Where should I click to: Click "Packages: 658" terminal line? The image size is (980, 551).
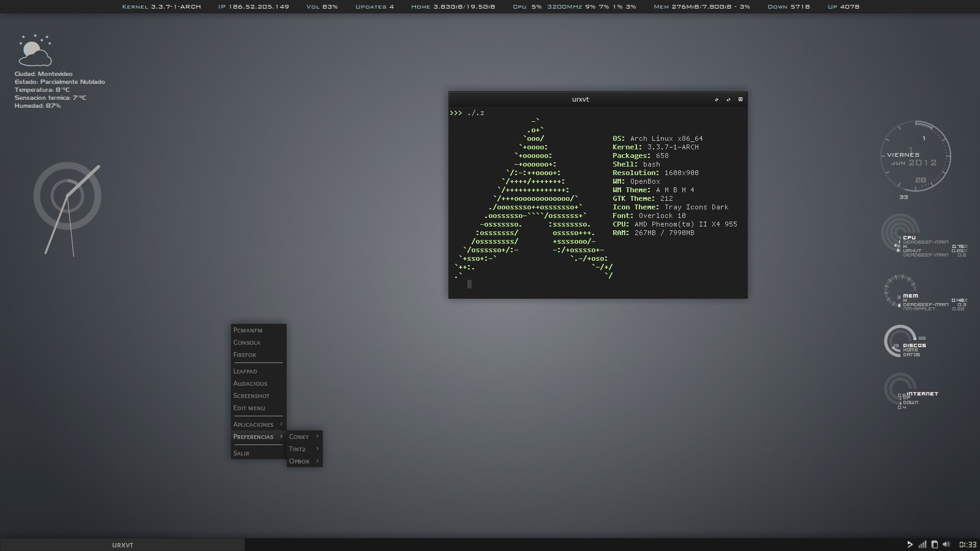click(641, 156)
